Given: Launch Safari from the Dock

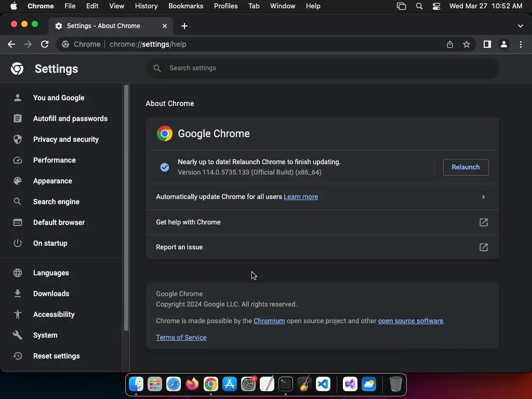Looking at the screenshot, I should coord(174,384).
